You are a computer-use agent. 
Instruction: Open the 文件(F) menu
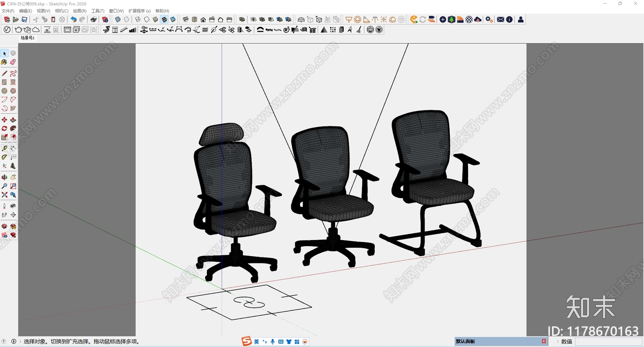pyautogui.click(x=8, y=11)
